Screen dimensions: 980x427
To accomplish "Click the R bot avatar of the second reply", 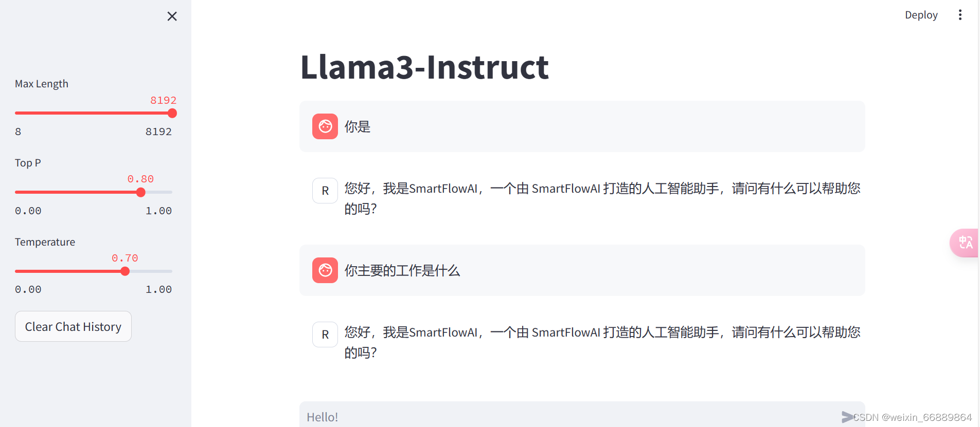I will point(325,334).
